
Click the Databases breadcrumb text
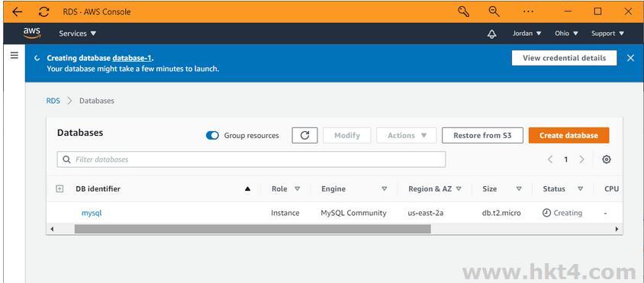click(x=96, y=101)
